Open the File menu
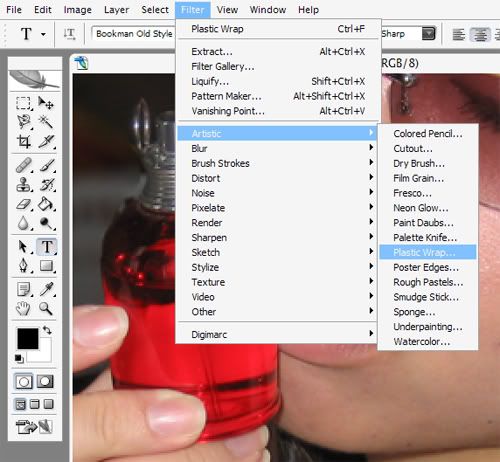 click(14, 10)
